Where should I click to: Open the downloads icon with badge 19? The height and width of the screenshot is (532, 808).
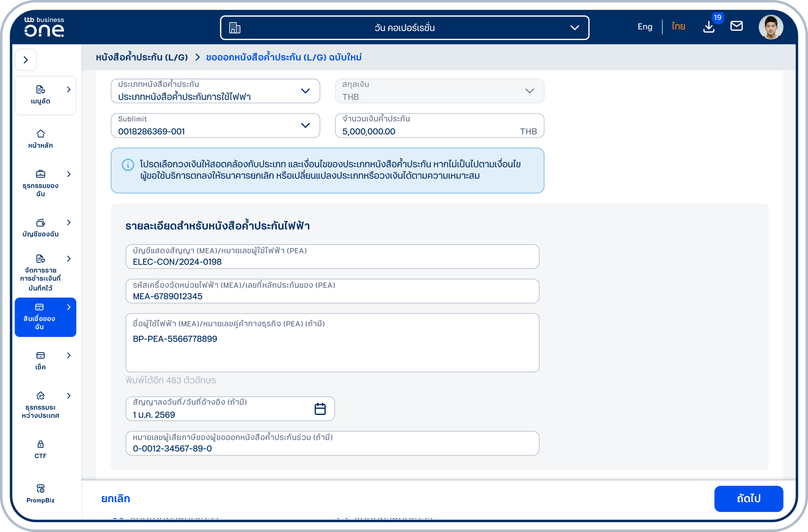(x=709, y=27)
